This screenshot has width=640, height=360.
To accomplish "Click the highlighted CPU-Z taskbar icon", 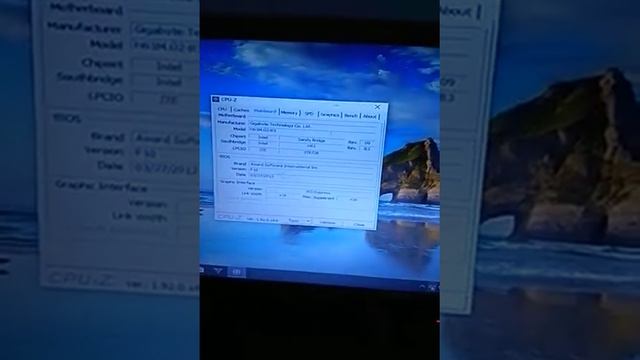I will (x=237, y=272).
